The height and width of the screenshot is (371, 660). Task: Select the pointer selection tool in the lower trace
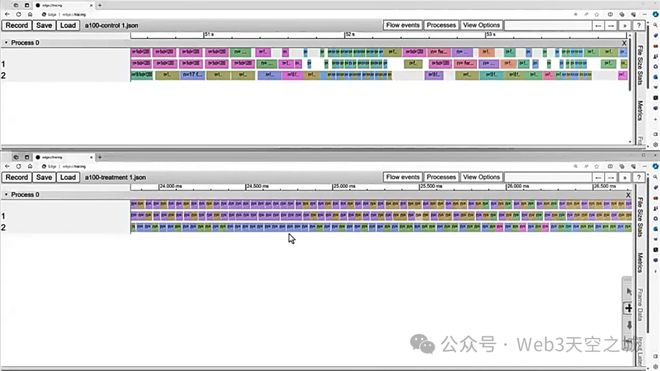[628, 291]
